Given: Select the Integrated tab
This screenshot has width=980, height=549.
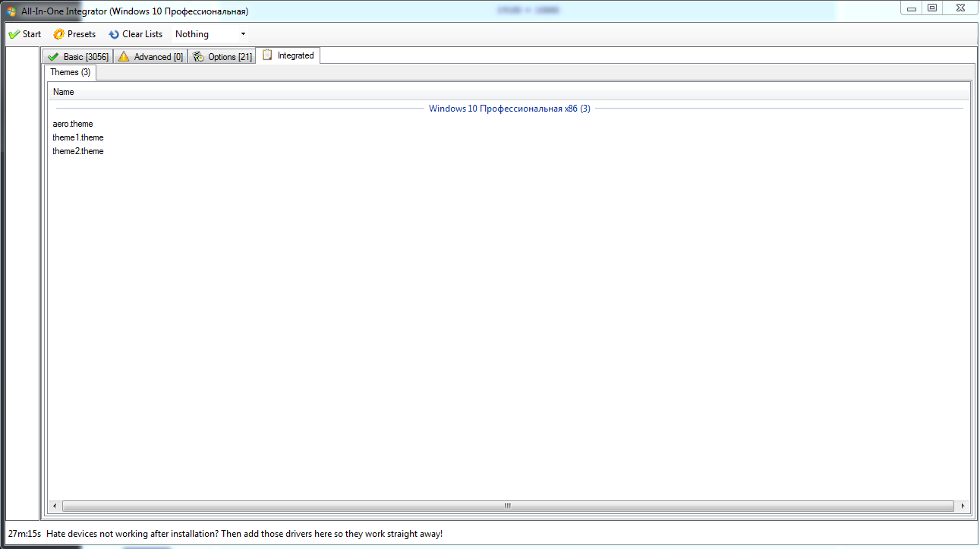Looking at the screenshot, I should click(x=288, y=55).
